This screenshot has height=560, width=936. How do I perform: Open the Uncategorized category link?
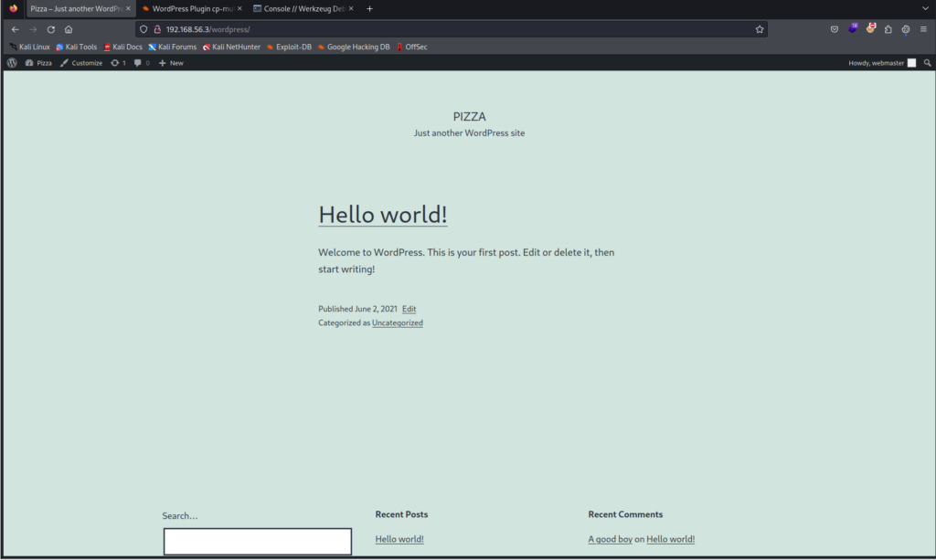click(x=398, y=322)
